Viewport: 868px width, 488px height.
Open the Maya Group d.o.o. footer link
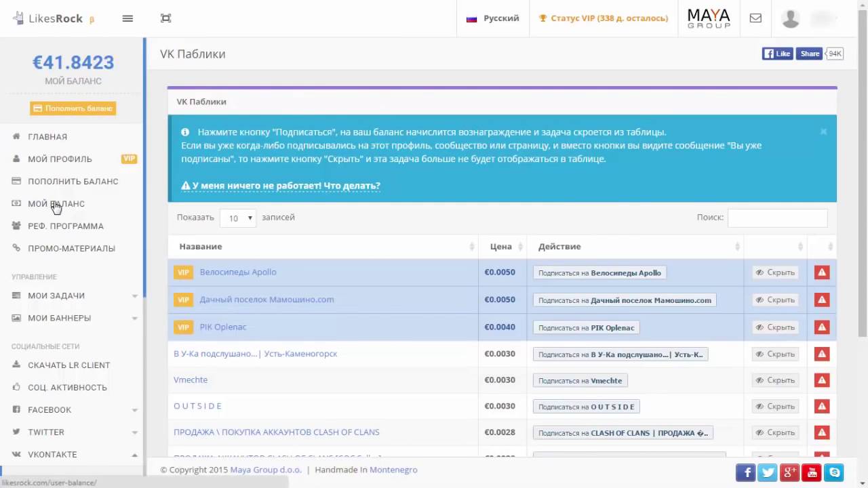click(266, 470)
